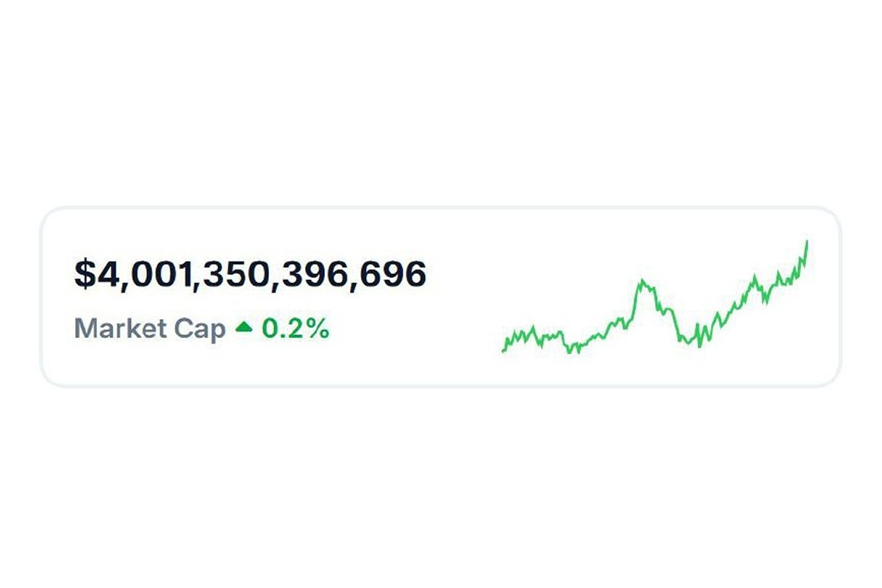Click the sparkline's highest peak at its end

[807, 242]
